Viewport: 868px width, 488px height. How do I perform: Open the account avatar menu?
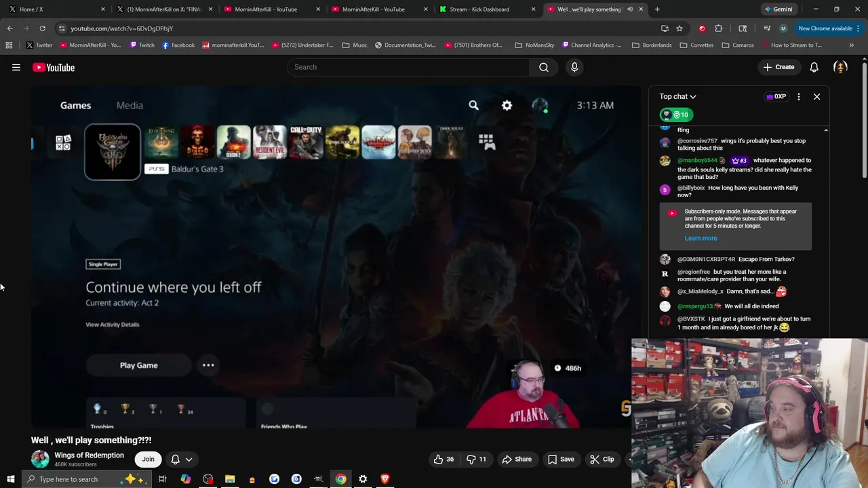pos(840,67)
